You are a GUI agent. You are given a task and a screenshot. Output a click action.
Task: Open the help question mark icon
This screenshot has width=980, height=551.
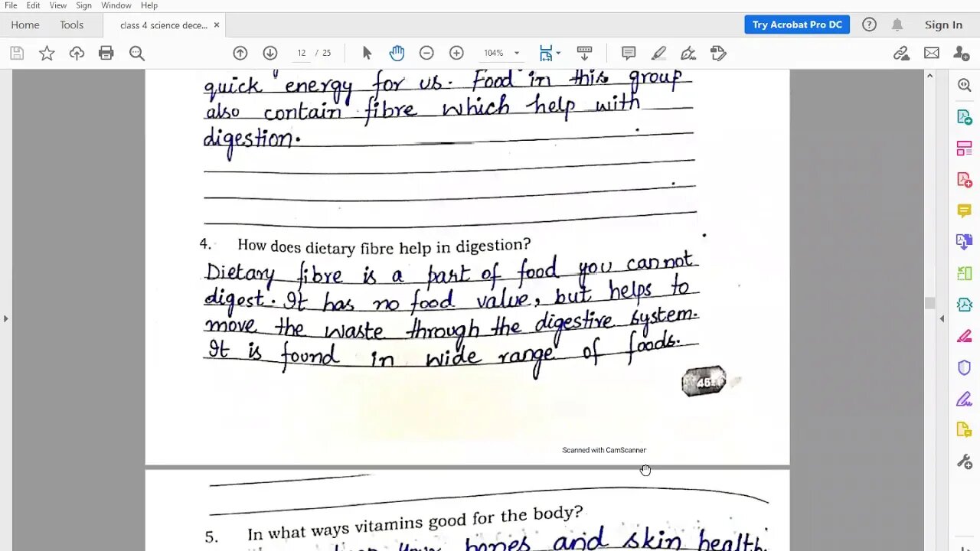[869, 24]
